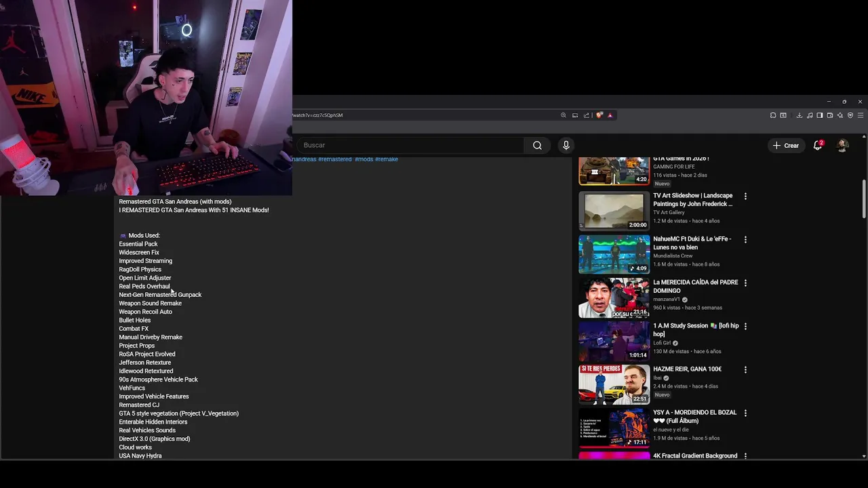Start voice search with microphone icon
This screenshot has height=488, width=868.
point(566,145)
